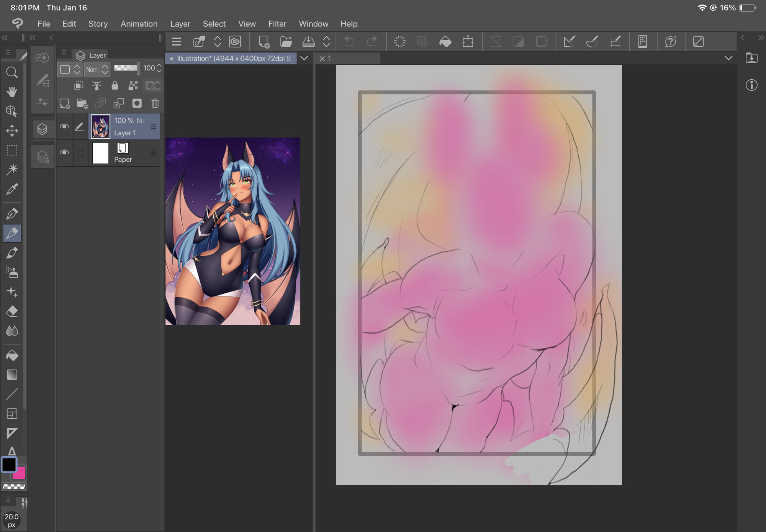The image size is (766, 532).
Task: Open the Help menu
Action: (349, 24)
